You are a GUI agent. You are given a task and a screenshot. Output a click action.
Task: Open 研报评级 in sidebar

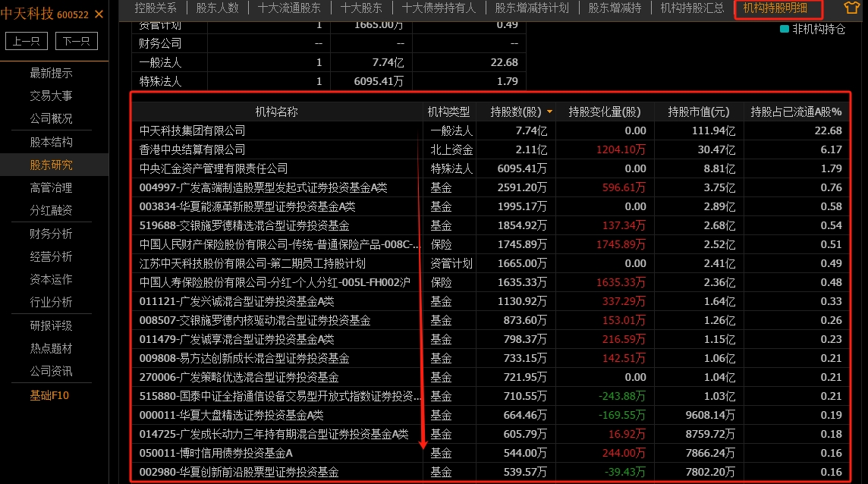pos(51,325)
